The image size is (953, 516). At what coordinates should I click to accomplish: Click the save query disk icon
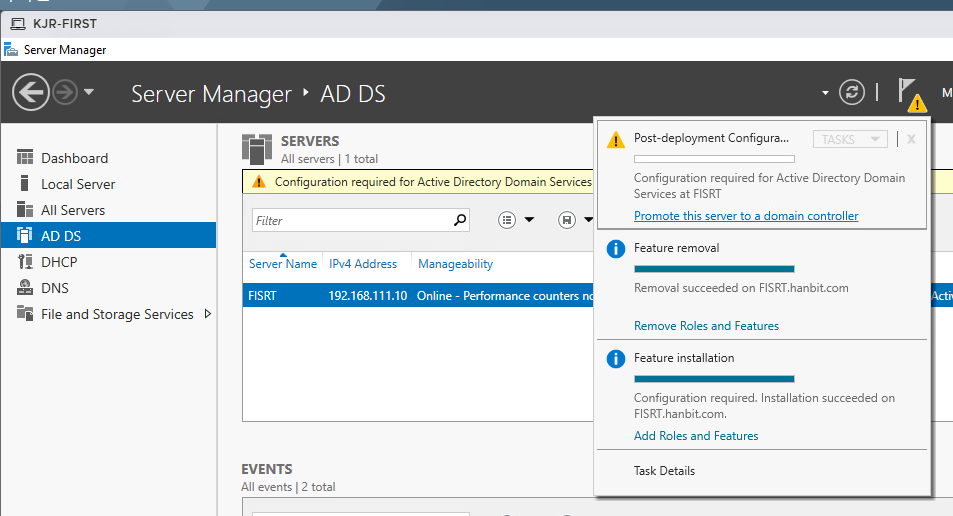[566, 220]
